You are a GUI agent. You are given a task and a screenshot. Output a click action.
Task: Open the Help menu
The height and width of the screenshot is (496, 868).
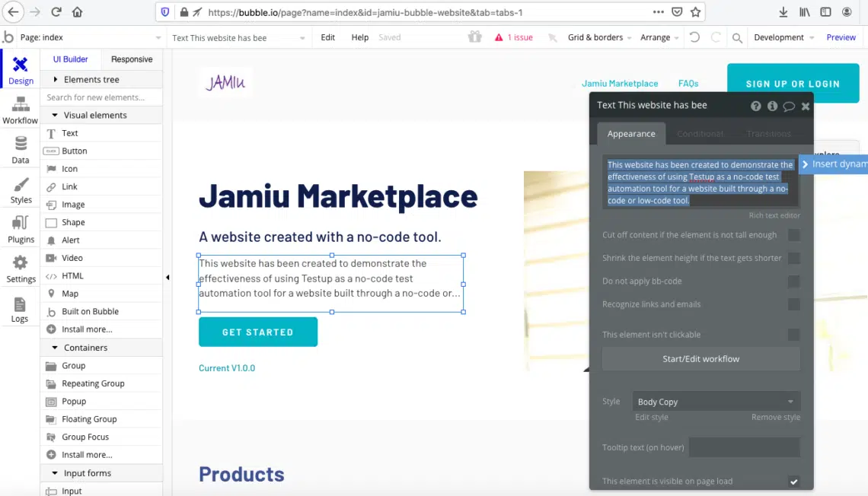tap(360, 37)
